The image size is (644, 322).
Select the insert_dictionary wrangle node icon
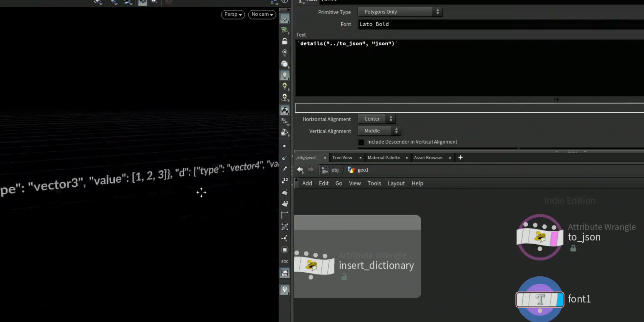pos(314,266)
